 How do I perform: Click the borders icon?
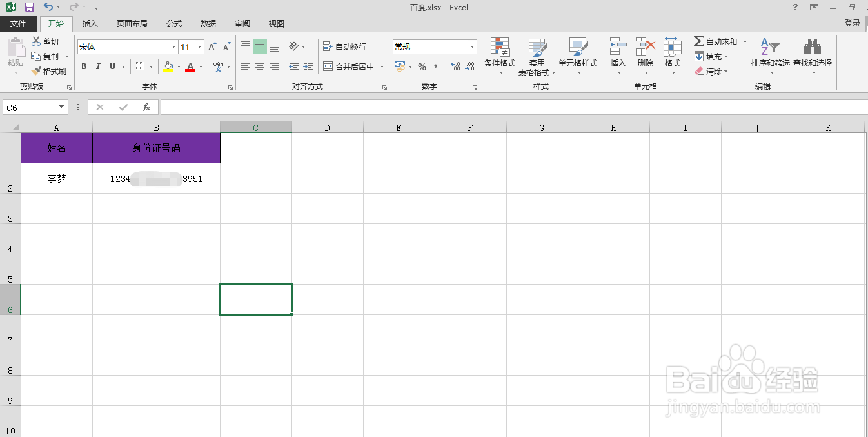pyautogui.click(x=141, y=66)
